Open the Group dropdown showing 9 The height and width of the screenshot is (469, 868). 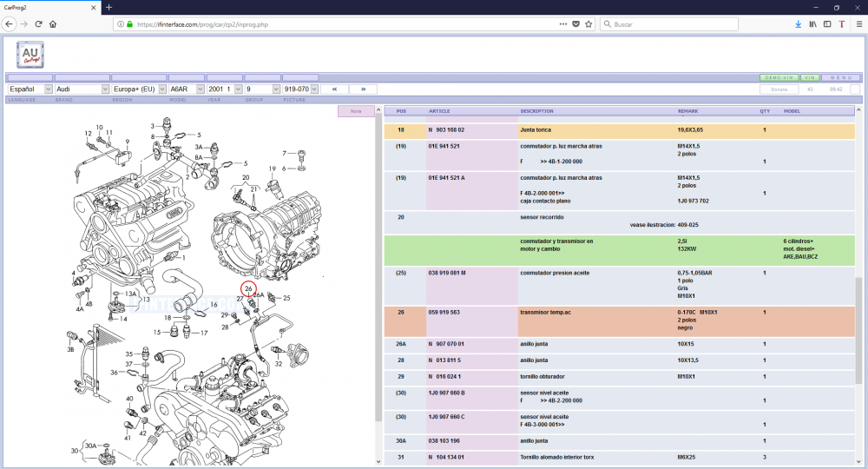pyautogui.click(x=262, y=89)
